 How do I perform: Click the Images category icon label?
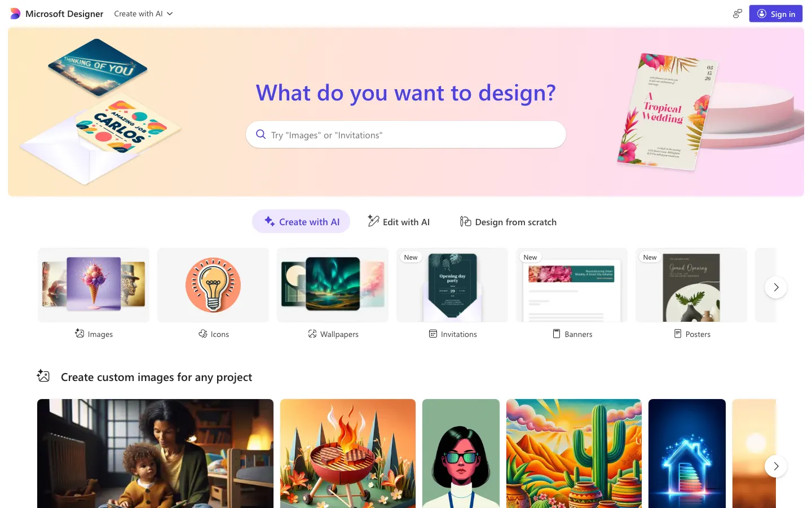[x=94, y=334]
